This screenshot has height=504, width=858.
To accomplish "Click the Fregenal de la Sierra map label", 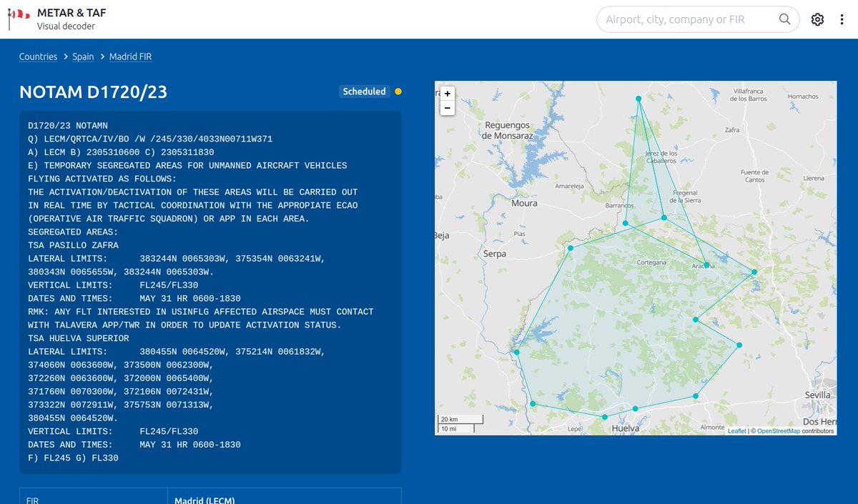I will pos(686,197).
